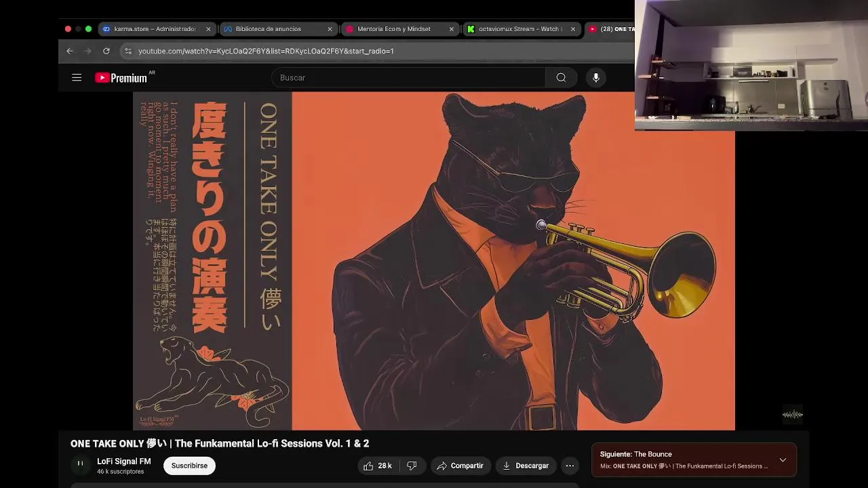View site information icon in address bar

tap(127, 51)
